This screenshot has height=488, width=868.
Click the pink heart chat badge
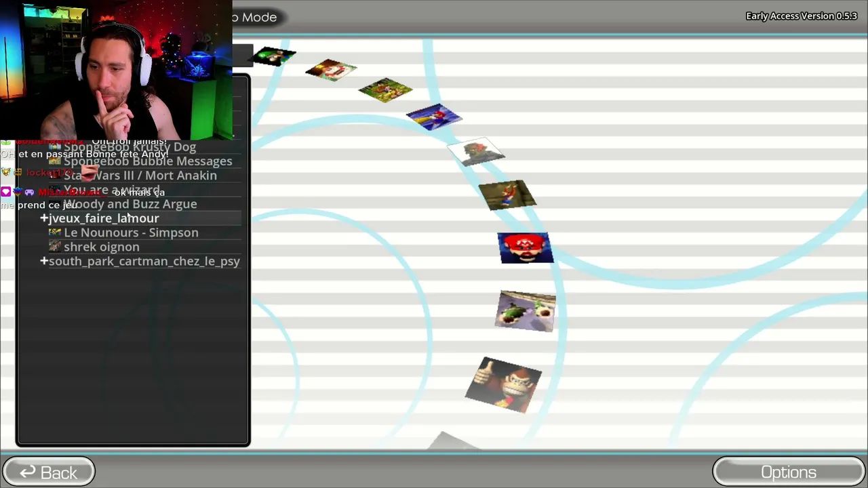click(x=6, y=192)
